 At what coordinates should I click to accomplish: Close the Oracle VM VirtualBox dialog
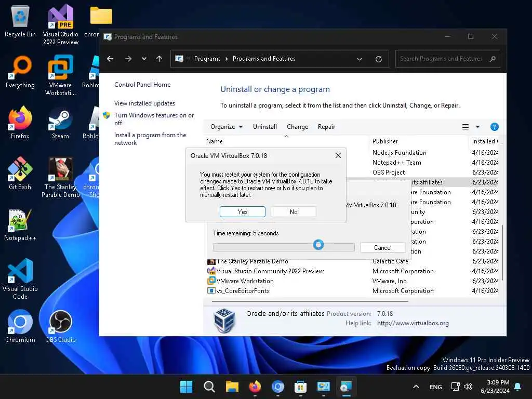[x=338, y=155]
